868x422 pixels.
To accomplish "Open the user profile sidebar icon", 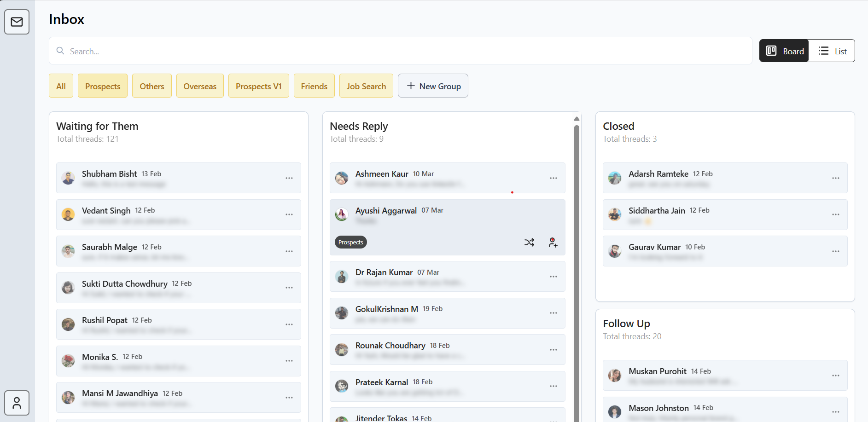I will (x=17, y=403).
